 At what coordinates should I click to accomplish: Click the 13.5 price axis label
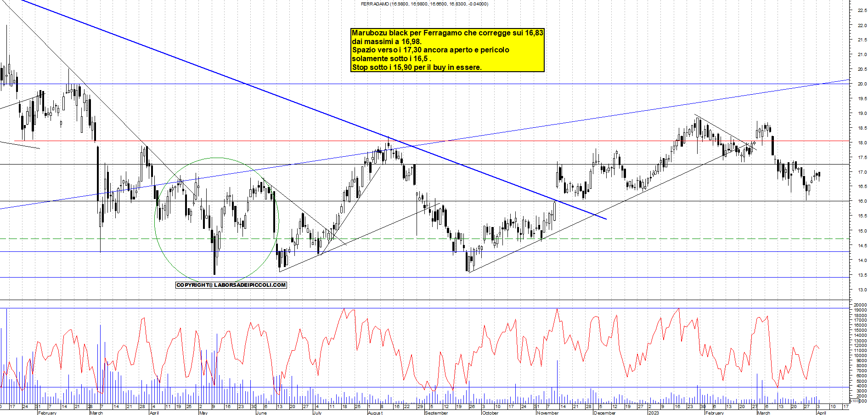point(862,275)
